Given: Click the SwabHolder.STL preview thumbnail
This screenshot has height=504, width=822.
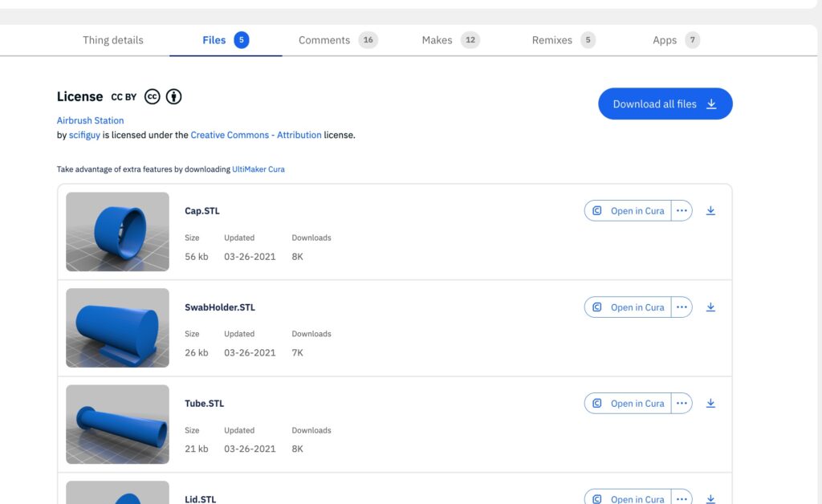Looking at the screenshot, I should 117,328.
